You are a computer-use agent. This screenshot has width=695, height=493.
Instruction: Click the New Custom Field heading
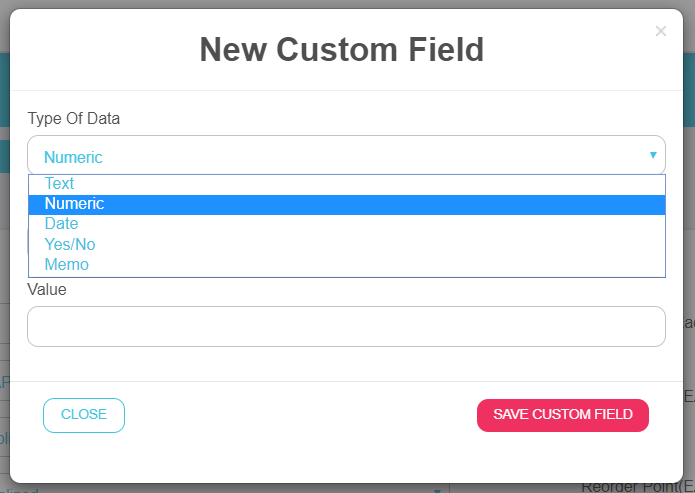point(342,49)
